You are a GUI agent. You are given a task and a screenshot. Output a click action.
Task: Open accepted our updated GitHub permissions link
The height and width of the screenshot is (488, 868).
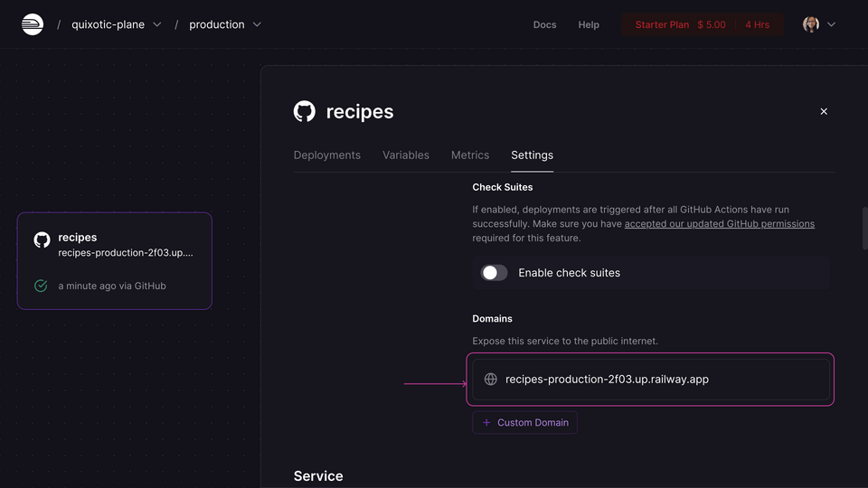719,224
